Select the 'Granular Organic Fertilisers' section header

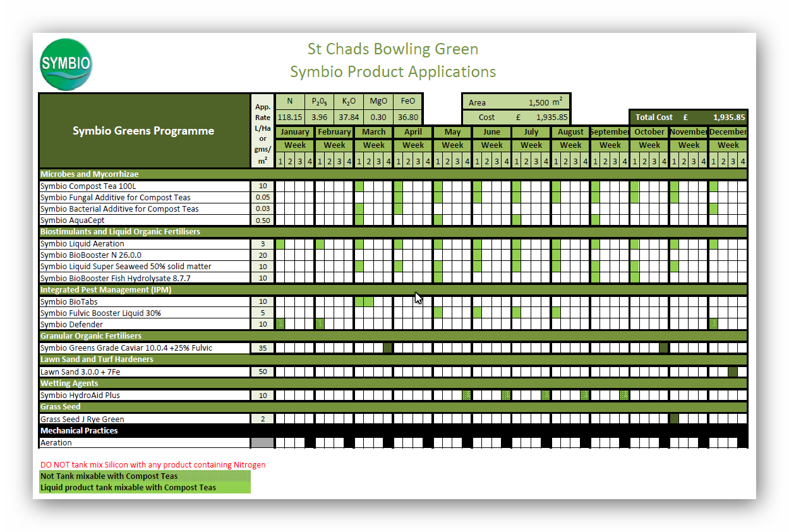pyautogui.click(x=393, y=336)
